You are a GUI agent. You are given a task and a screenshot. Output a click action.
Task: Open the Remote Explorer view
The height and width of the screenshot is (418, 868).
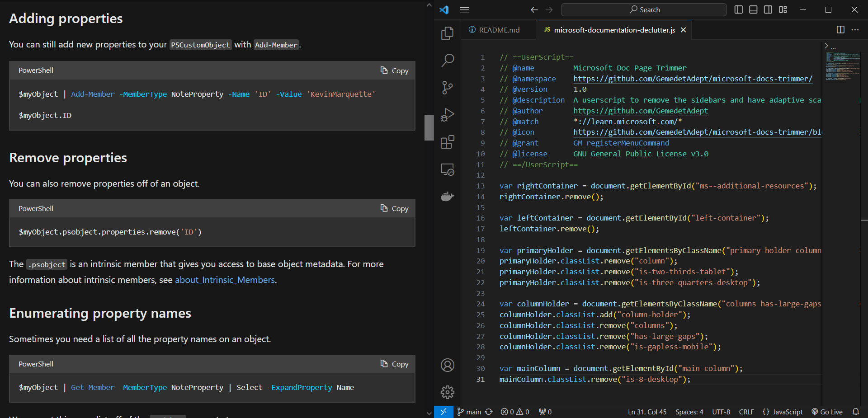pyautogui.click(x=447, y=169)
